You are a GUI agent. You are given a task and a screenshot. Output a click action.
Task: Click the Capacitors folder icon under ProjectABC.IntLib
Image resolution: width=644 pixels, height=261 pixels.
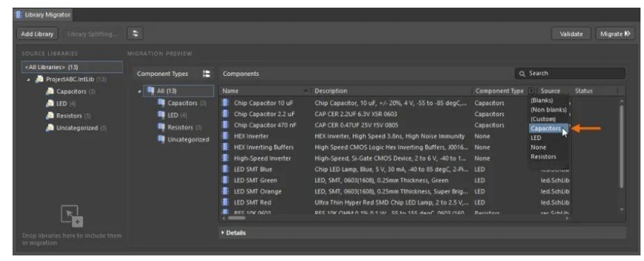[50, 91]
